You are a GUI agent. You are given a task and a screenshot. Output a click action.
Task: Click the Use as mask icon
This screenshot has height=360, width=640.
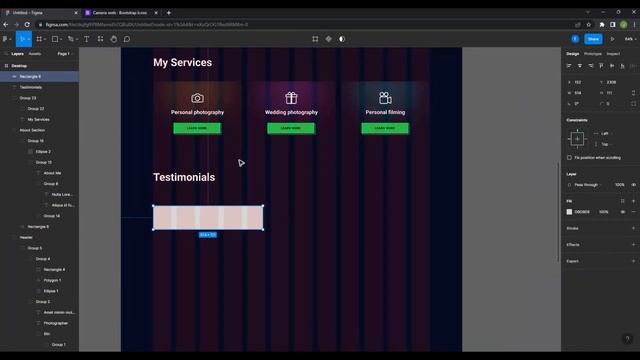pos(342,39)
